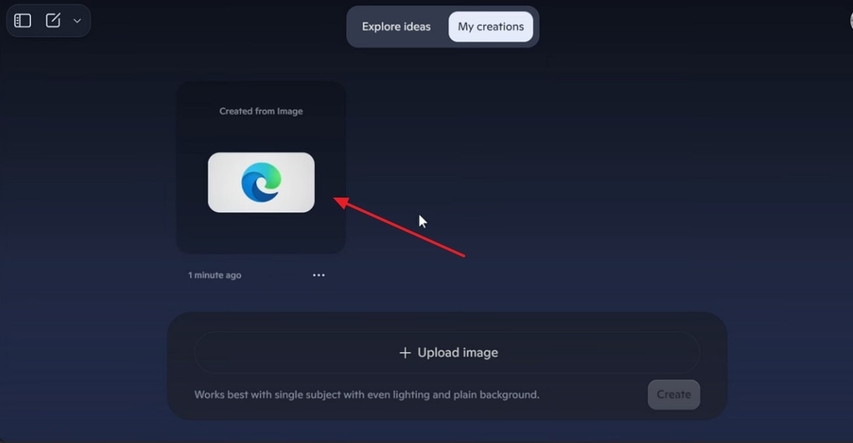Switch to Explore ideas tab

[x=396, y=27]
